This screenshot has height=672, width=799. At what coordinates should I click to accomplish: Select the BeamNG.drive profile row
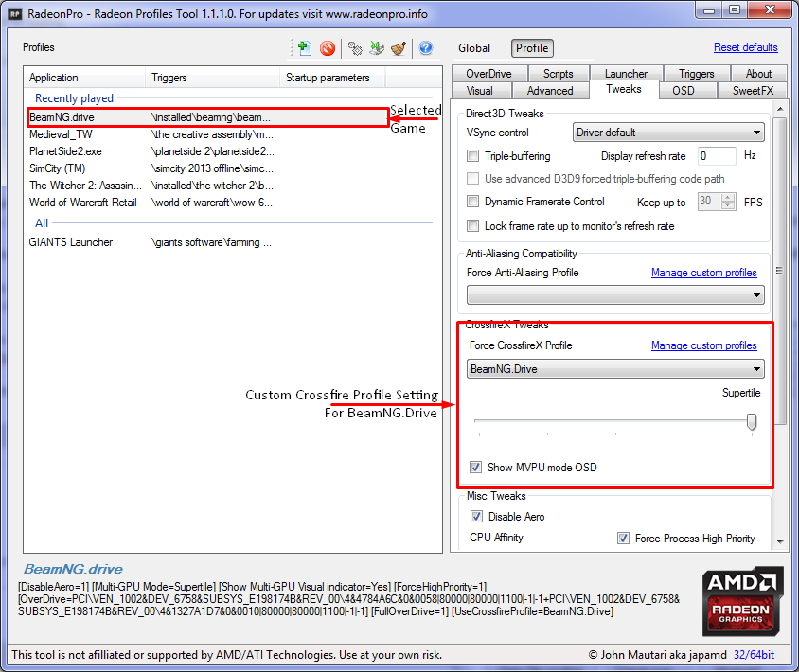[x=207, y=117]
